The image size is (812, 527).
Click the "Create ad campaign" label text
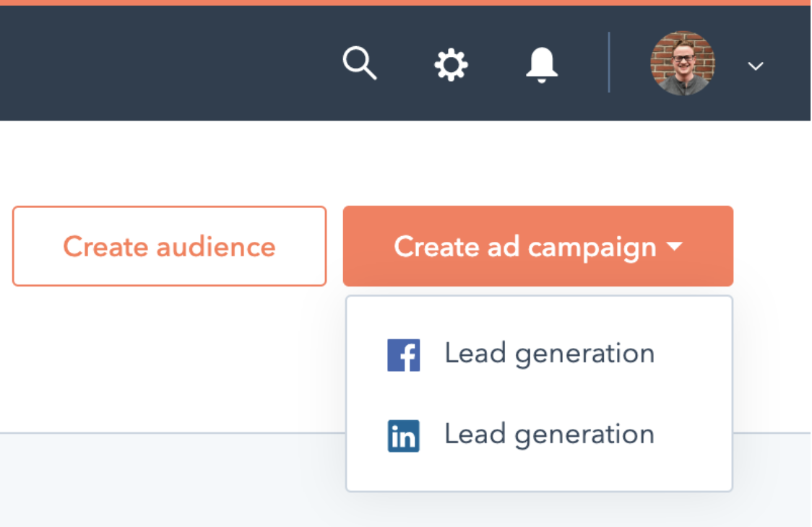pyautogui.click(x=524, y=247)
